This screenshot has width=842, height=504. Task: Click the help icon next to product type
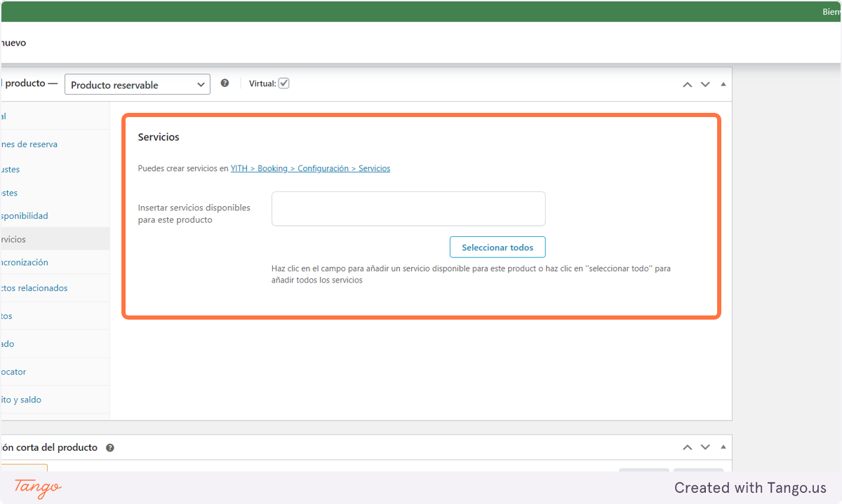225,83
